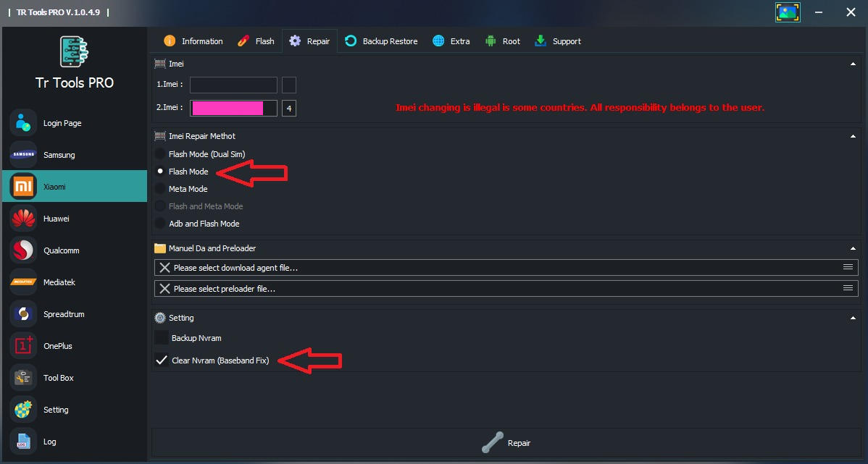This screenshot has width=868, height=464.
Task: Click the 1.Imei input field
Action: point(233,85)
